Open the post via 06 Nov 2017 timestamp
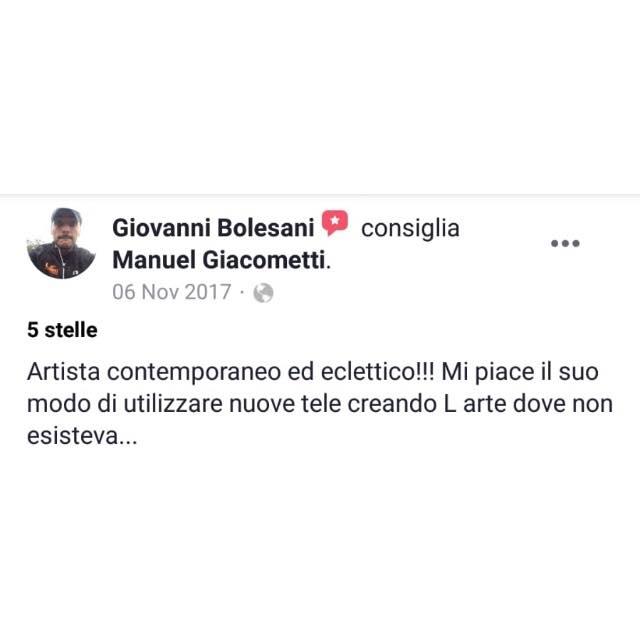The width and height of the screenshot is (640, 640). tap(172, 292)
